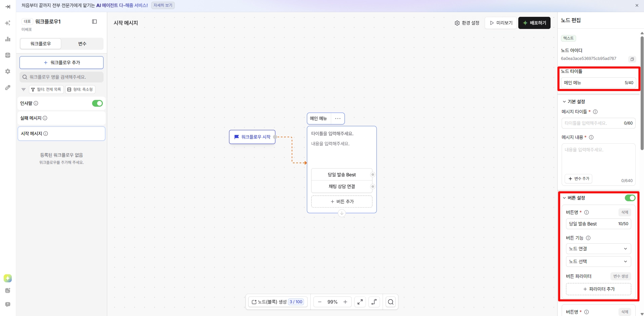This screenshot has width=644, height=316.
Task: Open the AI sparkle icon in sidebar
Action: (x=8, y=23)
